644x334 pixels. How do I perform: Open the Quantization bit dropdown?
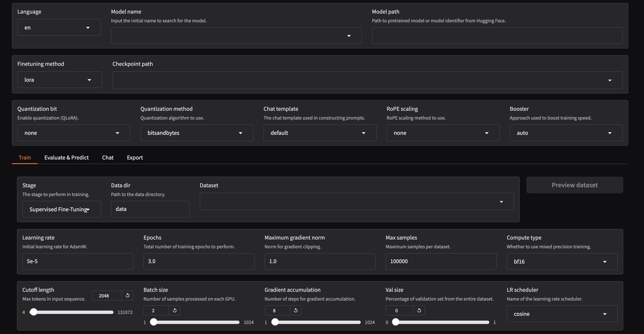pos(74,133)
